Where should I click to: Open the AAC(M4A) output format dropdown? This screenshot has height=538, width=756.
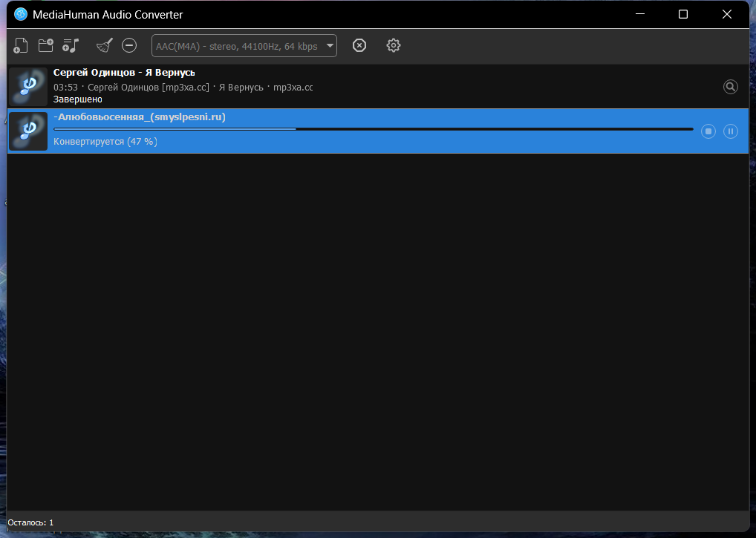[244, 46]
